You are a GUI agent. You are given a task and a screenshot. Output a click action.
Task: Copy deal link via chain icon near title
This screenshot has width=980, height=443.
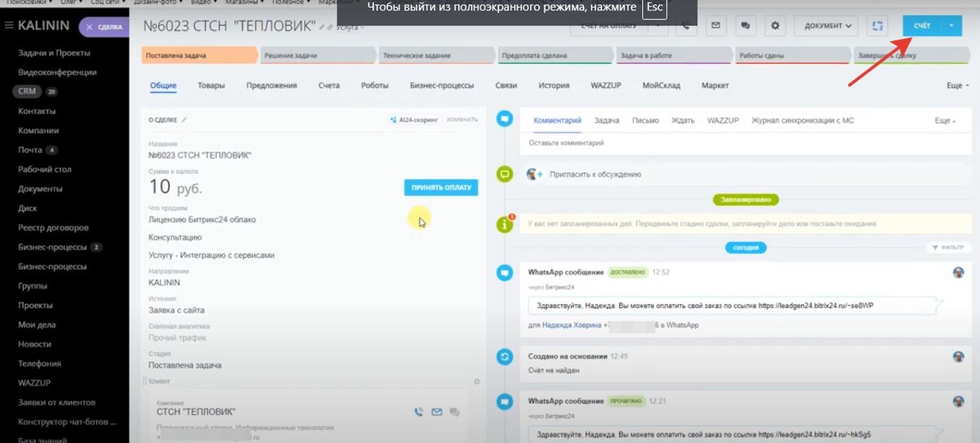click(x=331, y=27)
